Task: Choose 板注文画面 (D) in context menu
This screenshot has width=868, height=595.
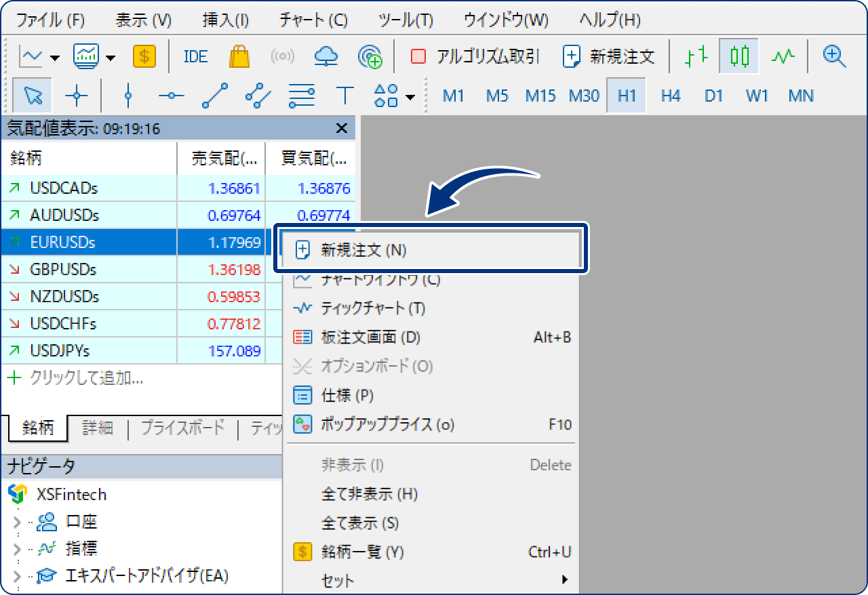Action: [431, 337]
